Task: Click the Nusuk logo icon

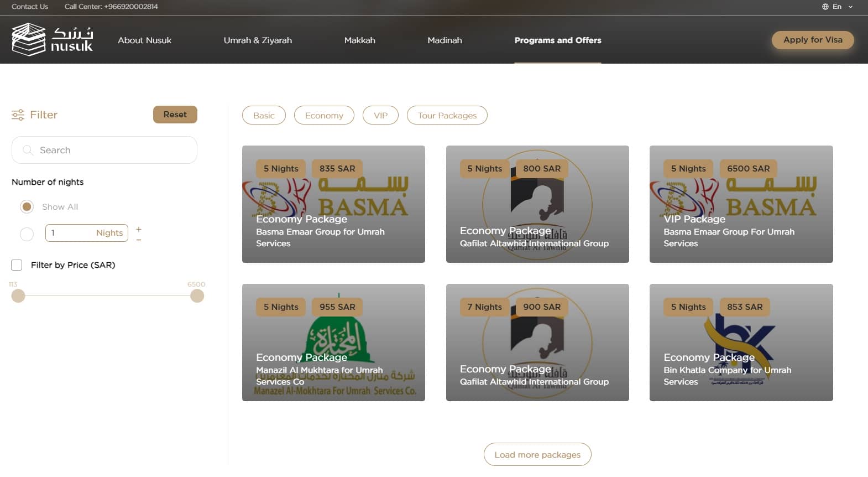Action: pyautogui.click(x=29, y=39)
